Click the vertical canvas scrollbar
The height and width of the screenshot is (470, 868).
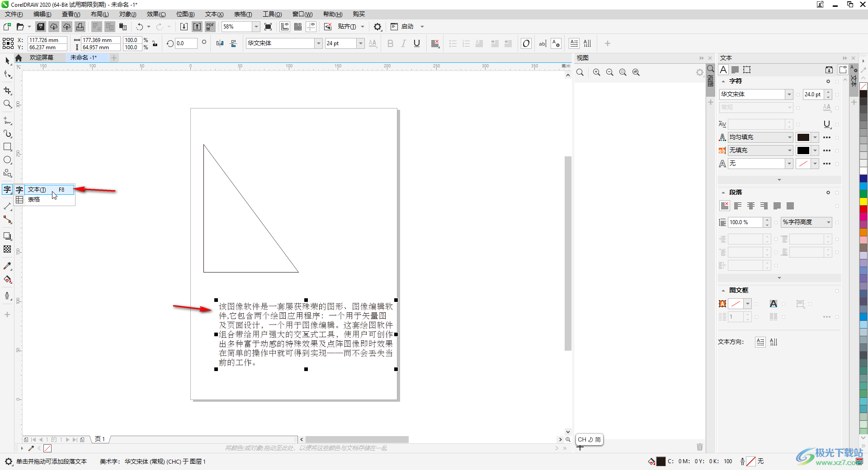pos(568,253)
